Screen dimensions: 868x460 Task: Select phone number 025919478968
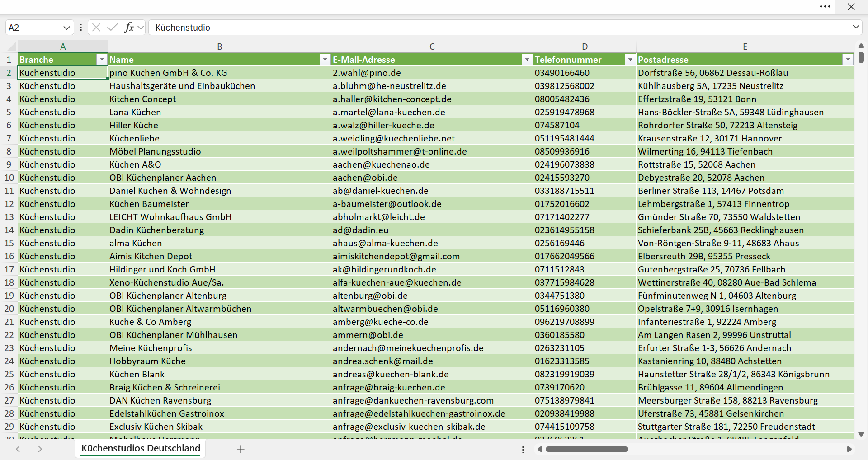pyautogui.click(x=585, y=112)
